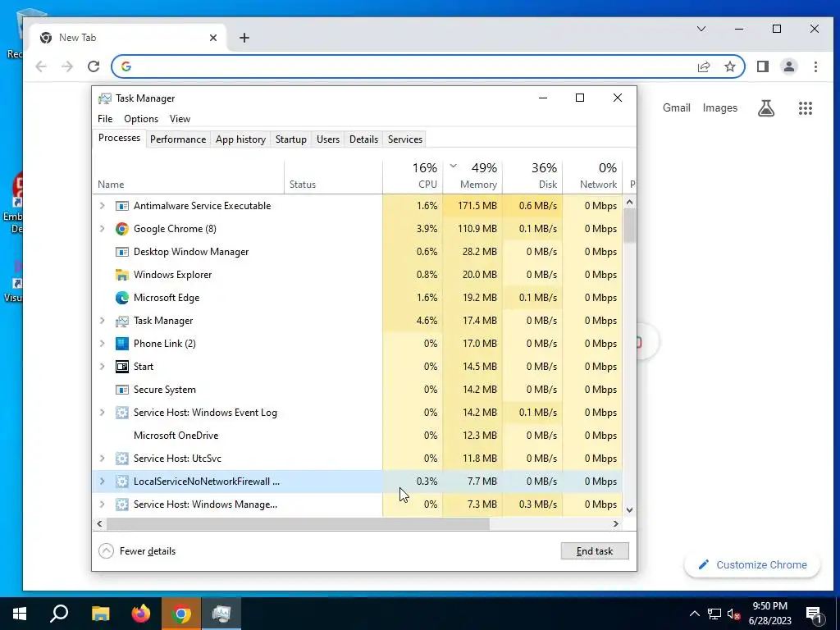Viewport: 840px width, 630px height.
Task: Click the Windows Explorer process icon
Action: 122,275
